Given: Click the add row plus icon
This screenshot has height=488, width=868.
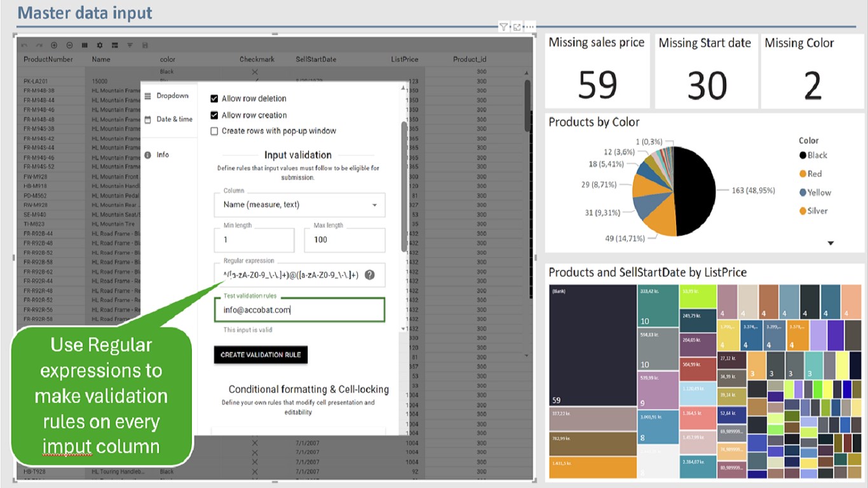Looking at the screenshot, I should point(54,46).
